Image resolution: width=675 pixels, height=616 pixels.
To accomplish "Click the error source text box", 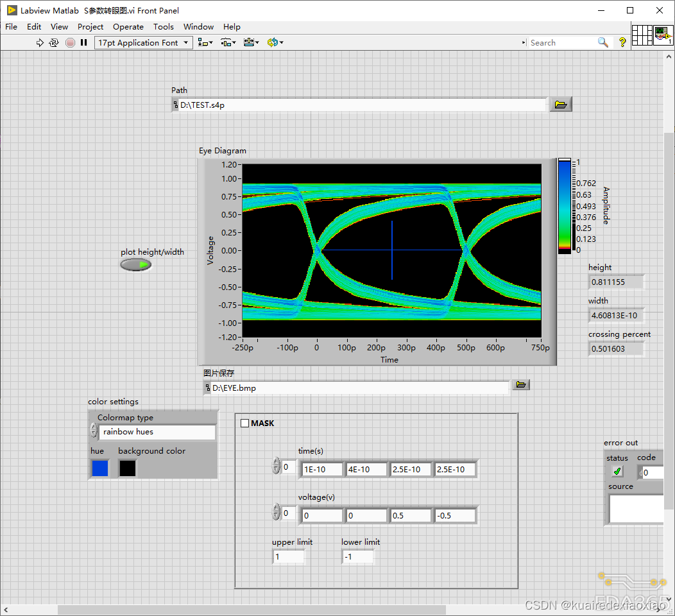I will pyautogui.click(x=637, y=508).
